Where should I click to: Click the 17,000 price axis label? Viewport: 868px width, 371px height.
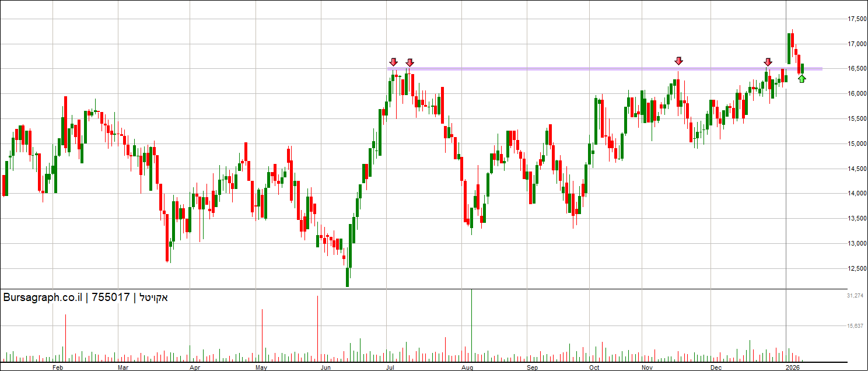[x=856, y=44]
